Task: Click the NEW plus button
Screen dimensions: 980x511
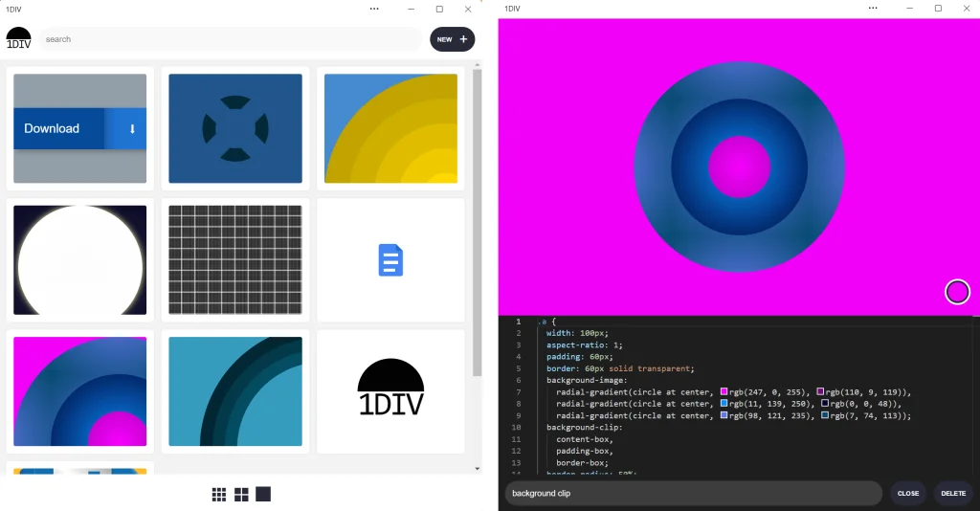Action: click(x=453, y=39)
